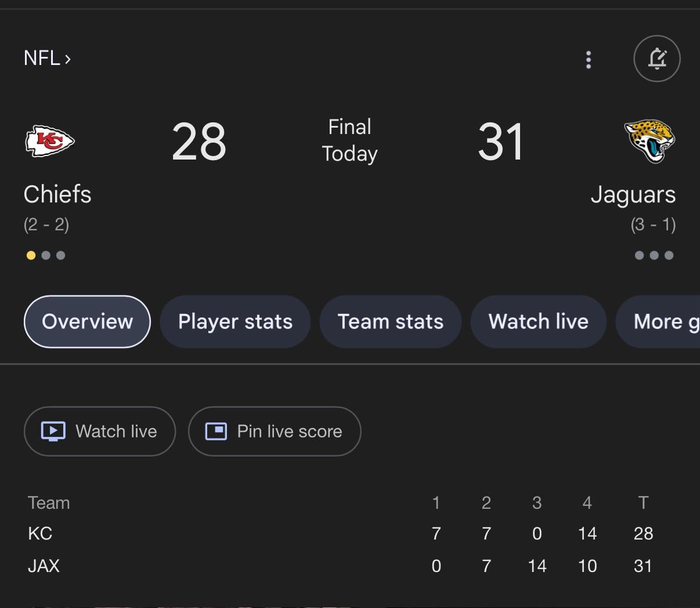The height and width of the screenshot is (608, 700).
Task: Click the Watch live outlined button label
Action: click(x=116, y=431)
